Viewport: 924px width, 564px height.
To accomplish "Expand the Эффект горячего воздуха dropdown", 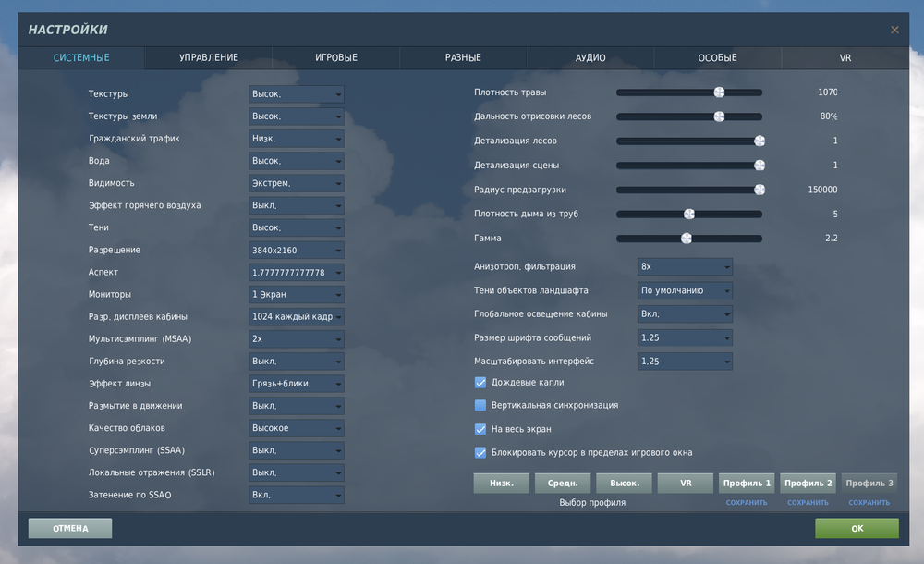I will click(x=297, y=205).
